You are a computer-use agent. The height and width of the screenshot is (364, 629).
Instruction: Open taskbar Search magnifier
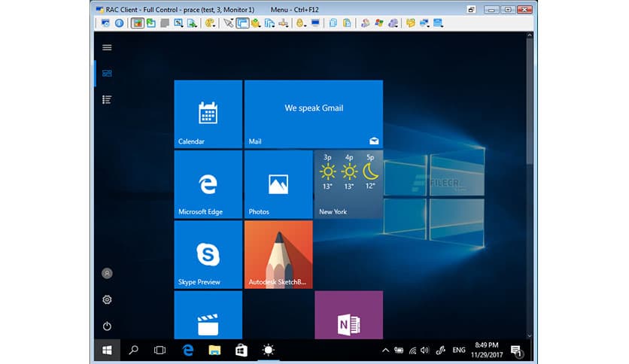133,350
